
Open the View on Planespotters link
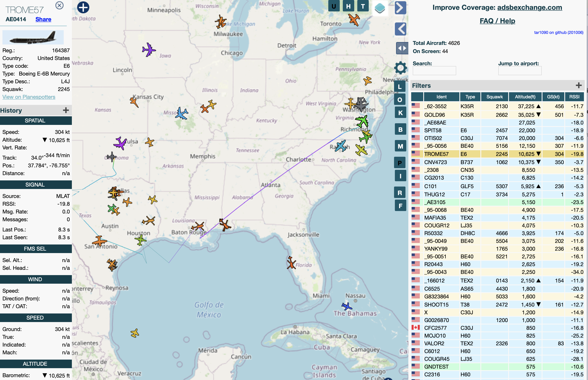tap(29, 97)
